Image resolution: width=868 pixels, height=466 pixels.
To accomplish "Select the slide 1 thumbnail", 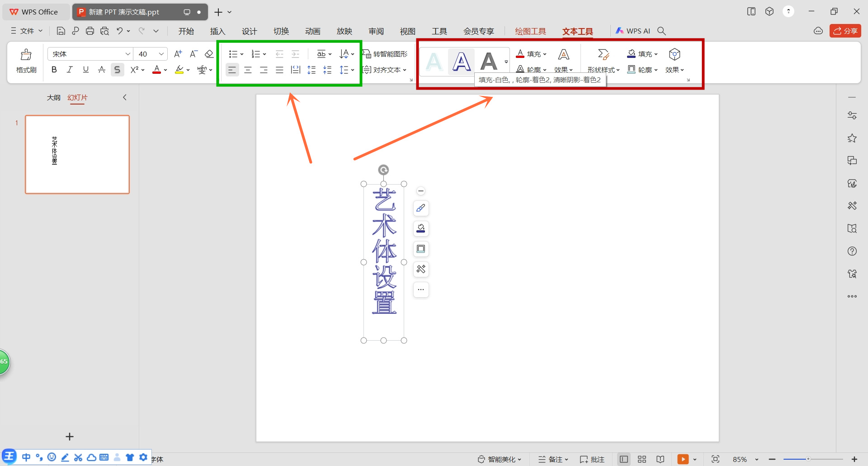I will point(77,154).
